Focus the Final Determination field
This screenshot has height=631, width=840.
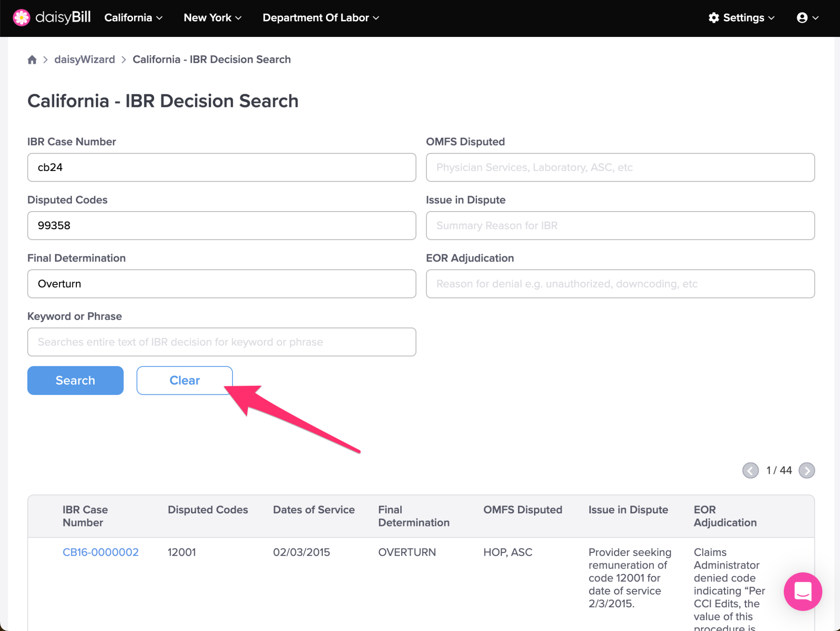tap(221, 284)
